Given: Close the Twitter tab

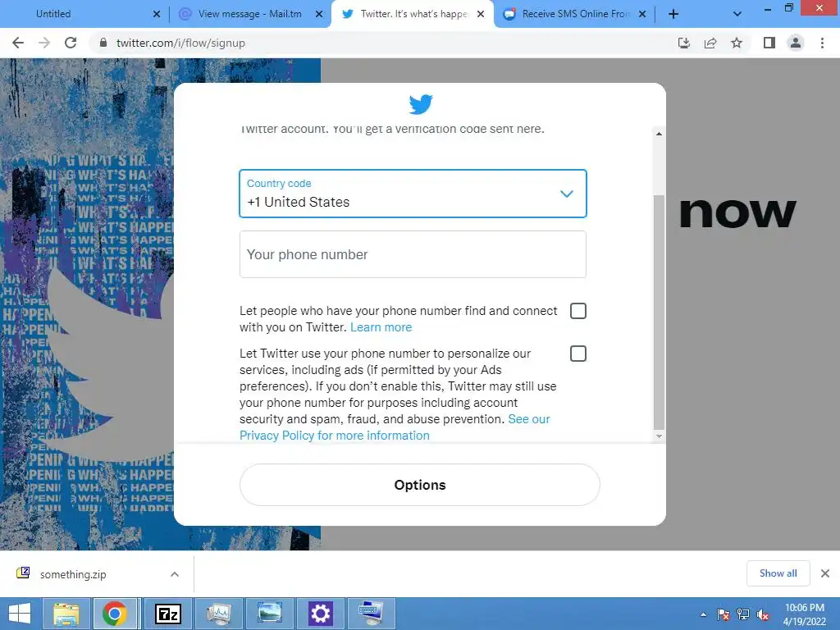Looking at the screenshot, I should click(481, 14).
